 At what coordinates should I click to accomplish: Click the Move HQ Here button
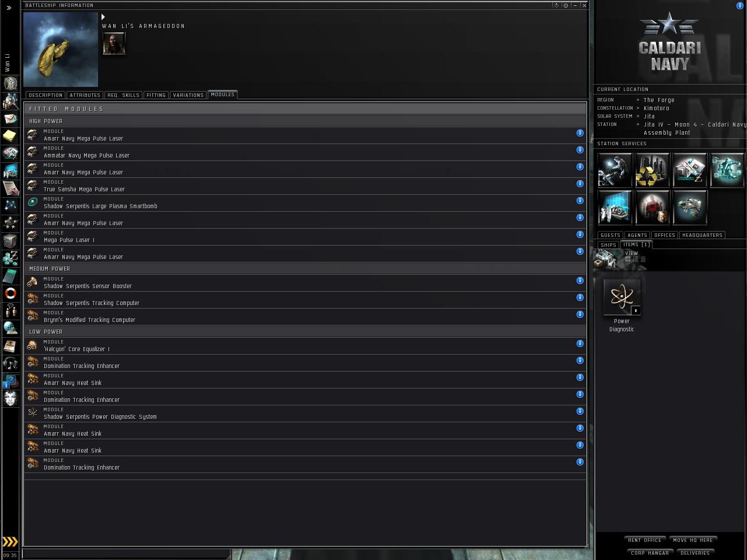[x=693, y=540]
